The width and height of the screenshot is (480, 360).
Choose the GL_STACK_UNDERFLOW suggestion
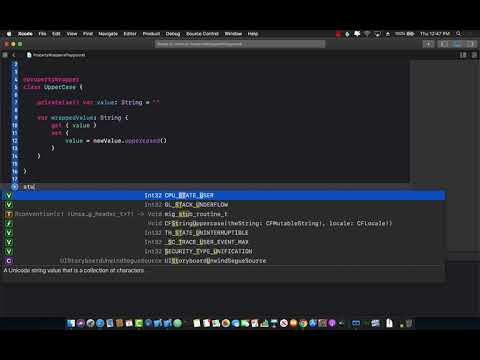[223, 205]
